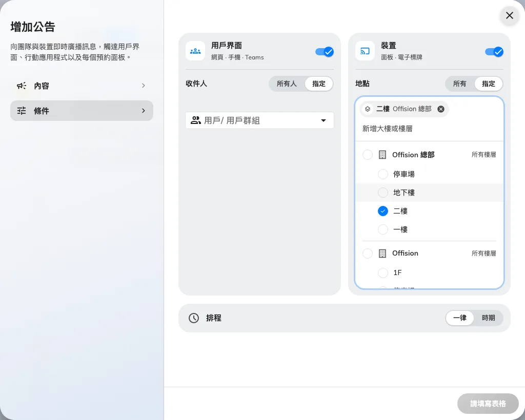Click the layers icon in 二樓 chip
Image resolution: width=525 pixels, height=420 pixels.
(367, 109)
